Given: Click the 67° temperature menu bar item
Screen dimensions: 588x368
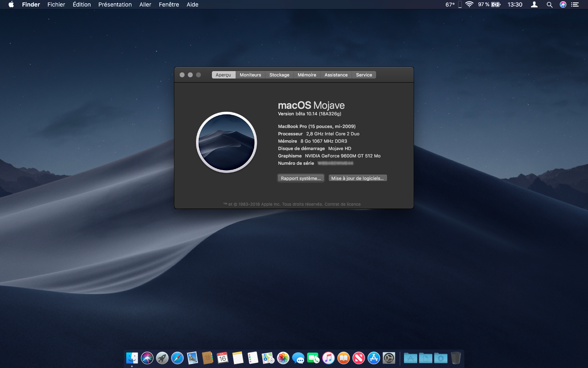Looking at the screenshot, I should (x=450, y=4).
